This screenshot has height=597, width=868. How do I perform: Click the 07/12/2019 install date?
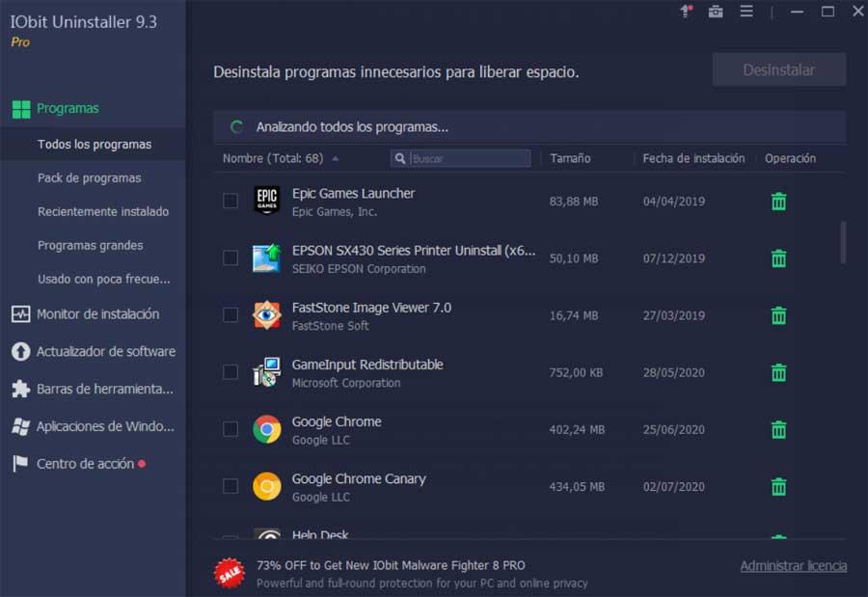674,258
